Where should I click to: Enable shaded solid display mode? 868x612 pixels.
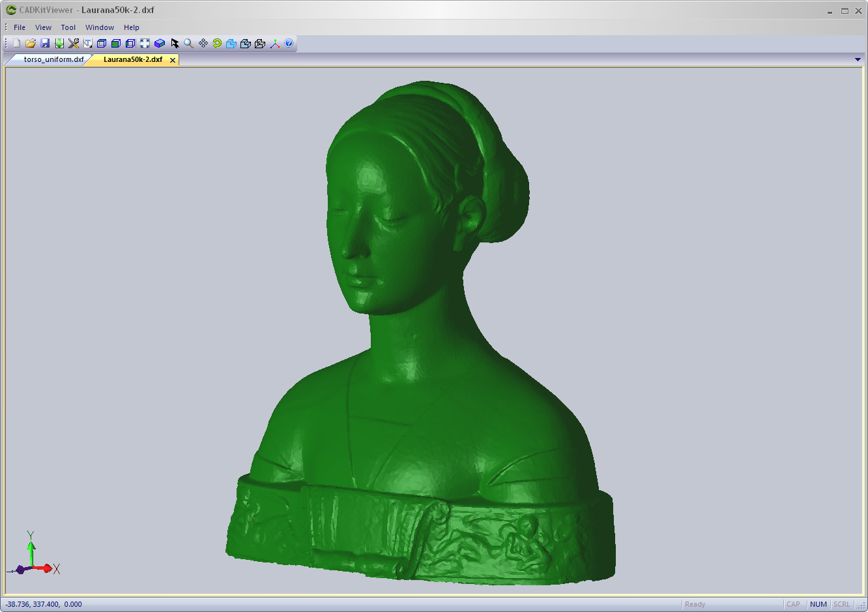tap(116, 43)
